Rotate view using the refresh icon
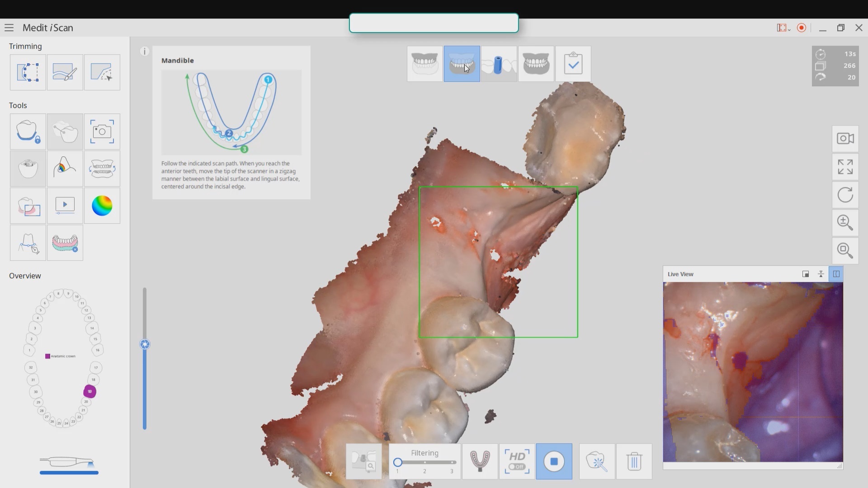Screen dimensions: 868x488 pos(845,195)
